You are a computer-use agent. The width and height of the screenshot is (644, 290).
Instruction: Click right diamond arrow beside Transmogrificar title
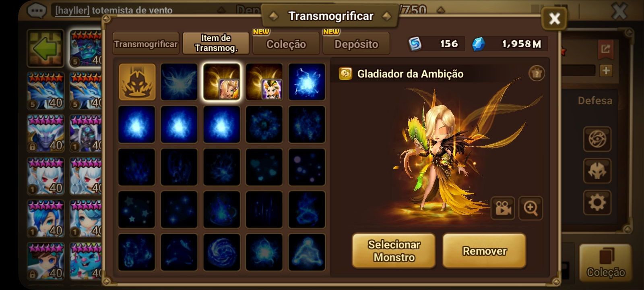coord(387,16)
